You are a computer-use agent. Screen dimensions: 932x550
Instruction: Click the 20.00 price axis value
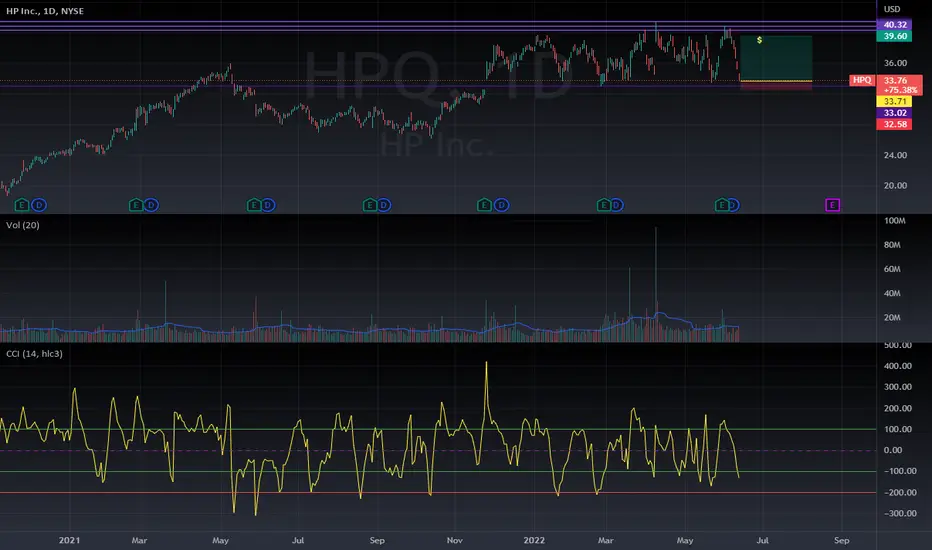point(895,186)
